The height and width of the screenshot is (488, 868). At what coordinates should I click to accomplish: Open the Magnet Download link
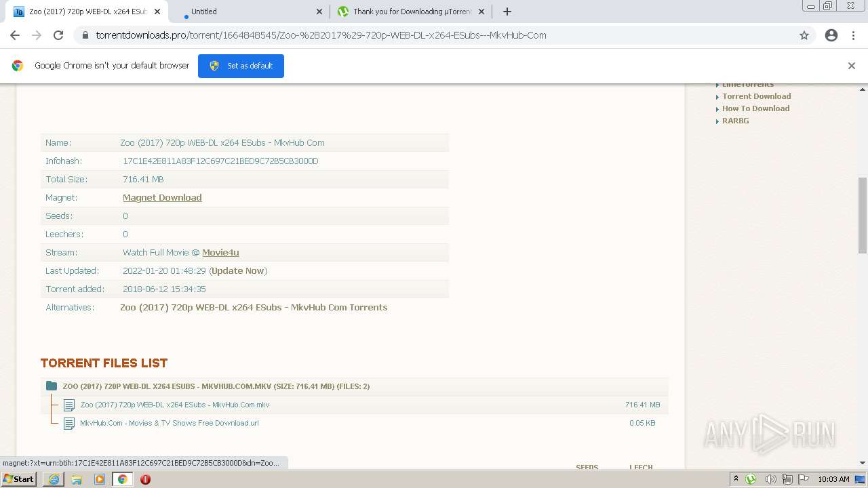162,198
